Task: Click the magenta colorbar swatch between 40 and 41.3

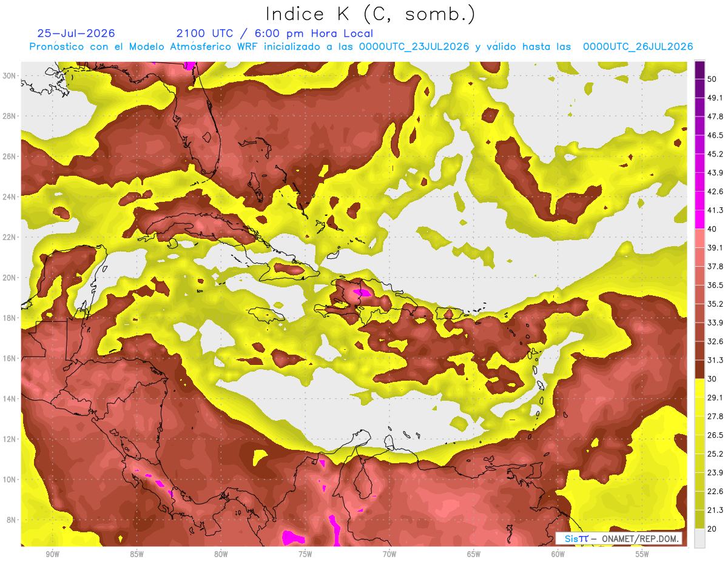Action: pos(699,219)
